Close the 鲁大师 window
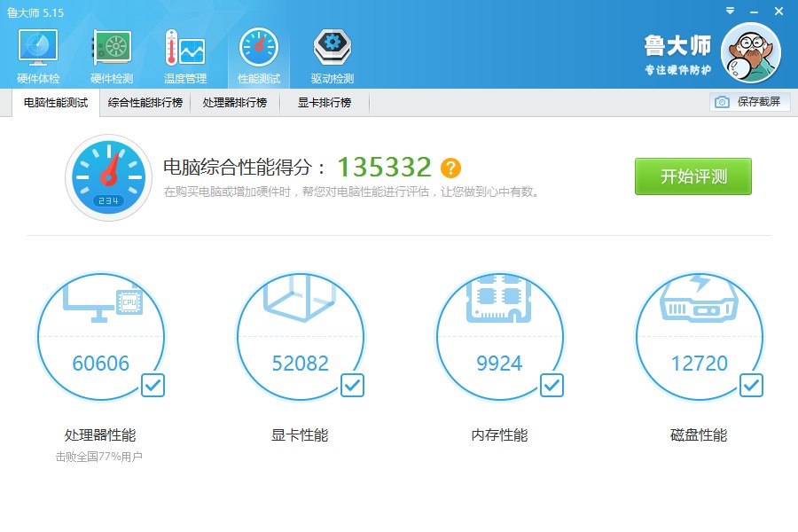 (778, 11)
